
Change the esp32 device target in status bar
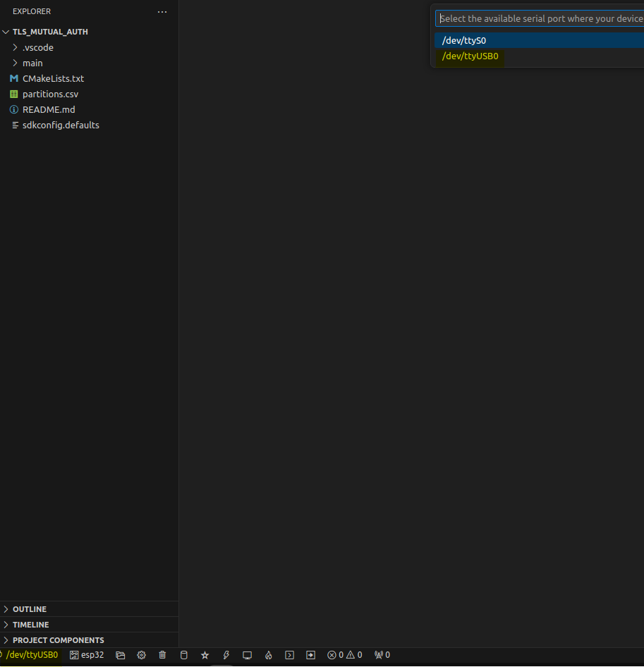[x=87, y=655]
